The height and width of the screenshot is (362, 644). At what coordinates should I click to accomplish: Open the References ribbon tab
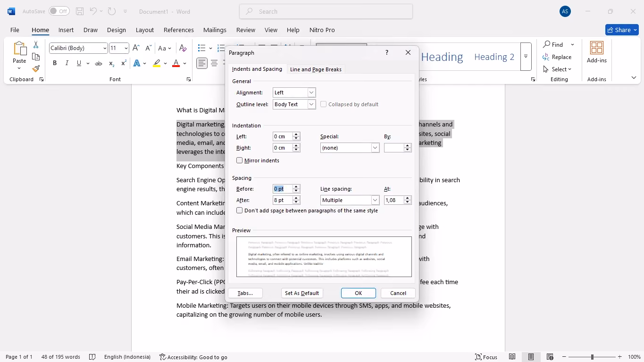coord(179,30)
